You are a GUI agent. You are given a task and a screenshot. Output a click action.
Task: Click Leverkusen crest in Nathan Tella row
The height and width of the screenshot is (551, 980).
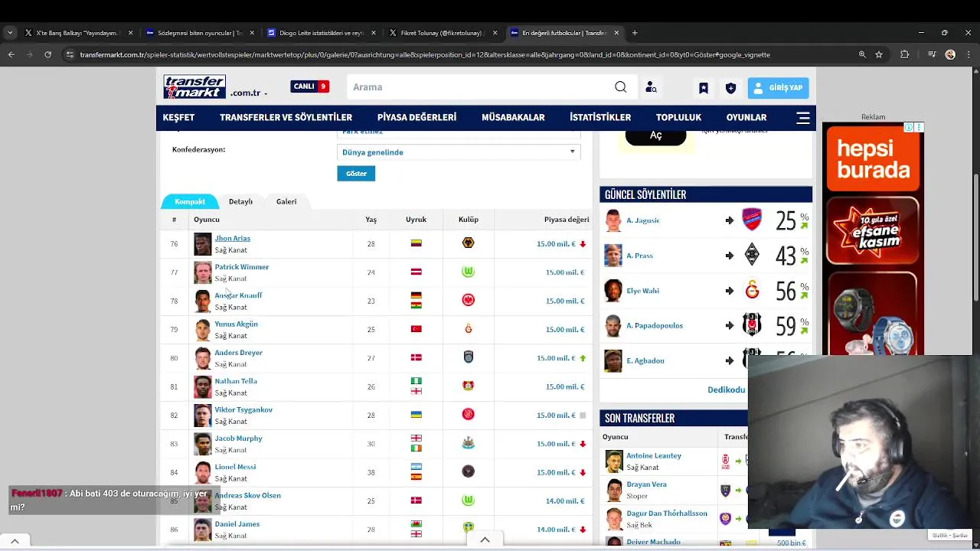(x=469, y=386)
